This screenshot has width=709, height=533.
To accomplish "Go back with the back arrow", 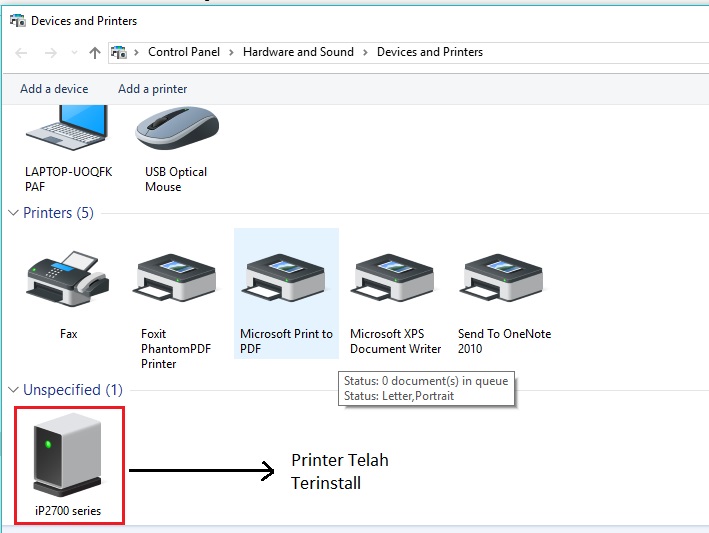I will tap(21, 53).
